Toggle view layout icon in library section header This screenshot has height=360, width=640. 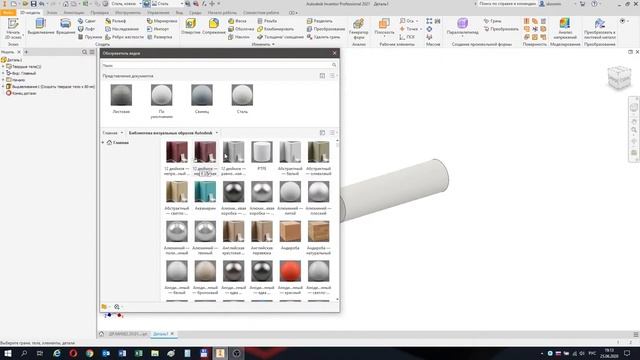(x=322, y=133)
